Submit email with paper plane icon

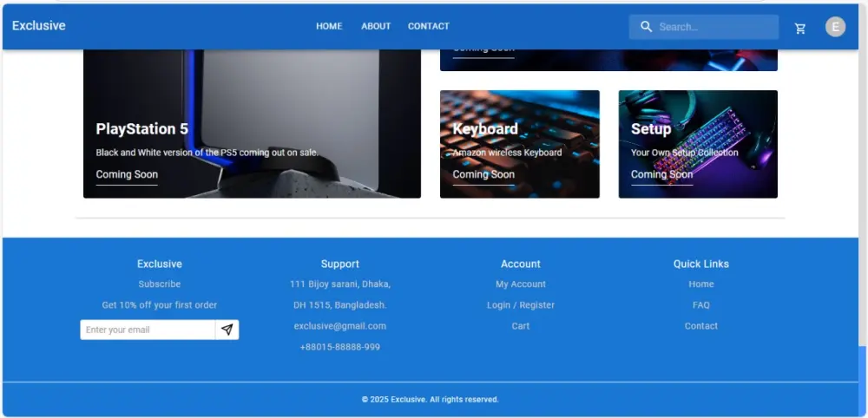(227, 330)
